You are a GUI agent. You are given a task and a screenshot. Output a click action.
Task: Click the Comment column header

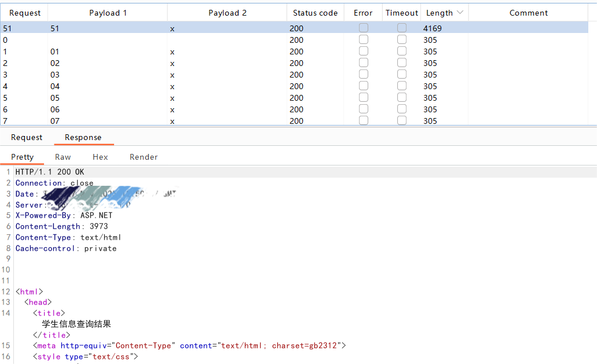click(529, 13)
